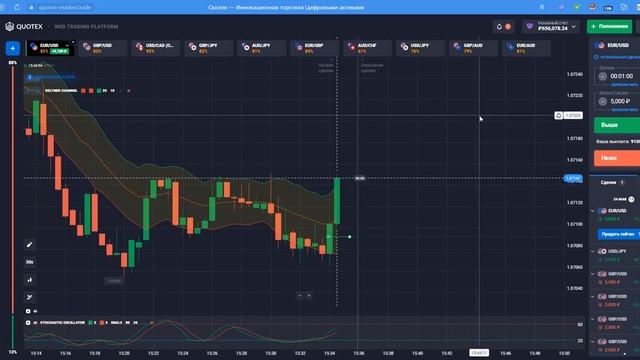Click the clock icon next to 00:01:00

603,76
